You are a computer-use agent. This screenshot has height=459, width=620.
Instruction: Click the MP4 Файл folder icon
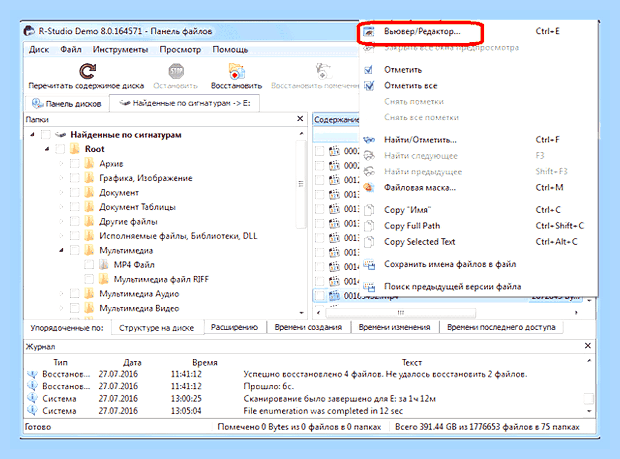tap(104, 264)
